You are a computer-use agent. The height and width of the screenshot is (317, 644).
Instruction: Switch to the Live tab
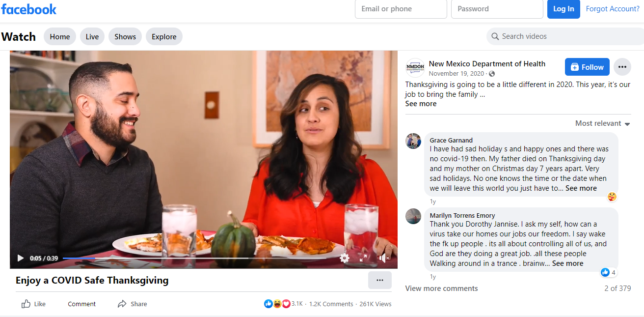92,37
